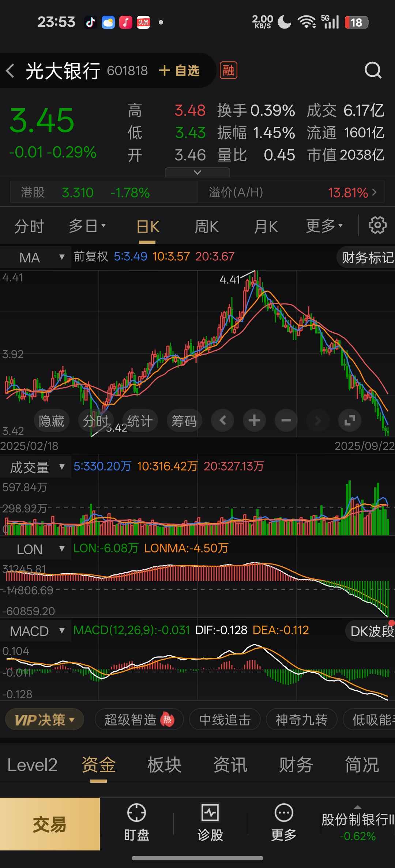Move chart right with next arrow
The height and width of the screenshot is (868, 395).
[318, 420]
